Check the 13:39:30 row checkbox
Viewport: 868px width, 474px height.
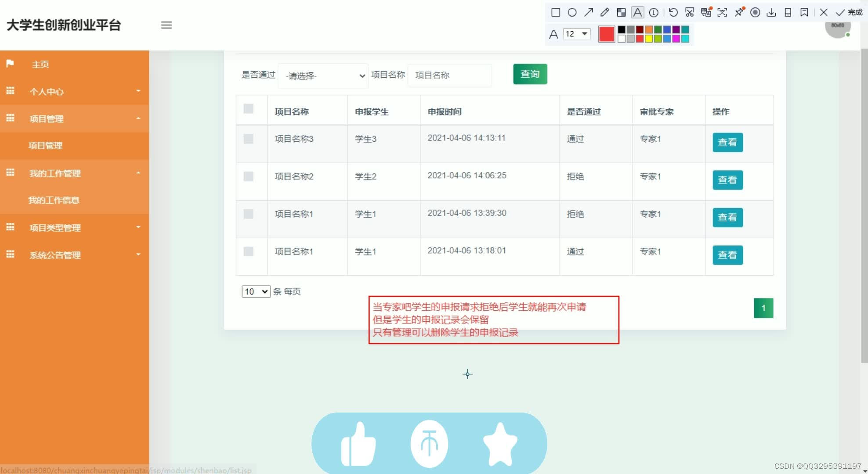point(248,214)
